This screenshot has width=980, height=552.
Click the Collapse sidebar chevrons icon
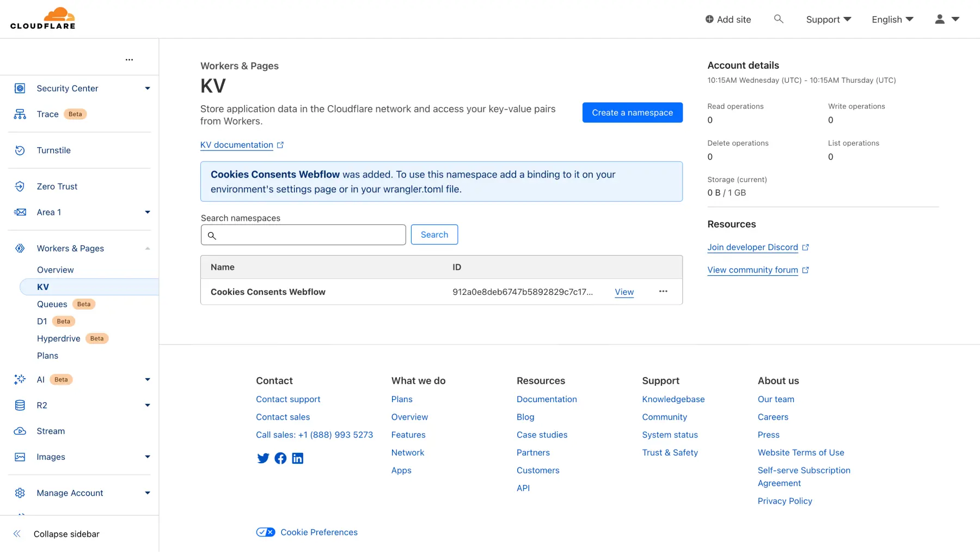[17, 534]
